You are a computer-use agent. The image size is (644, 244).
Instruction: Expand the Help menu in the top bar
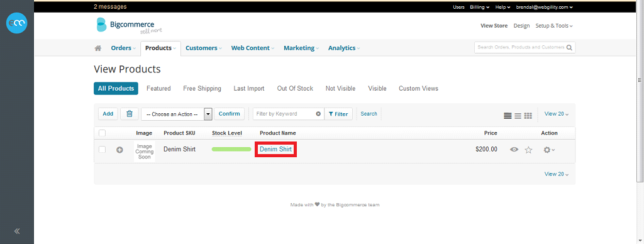point(502,7)
